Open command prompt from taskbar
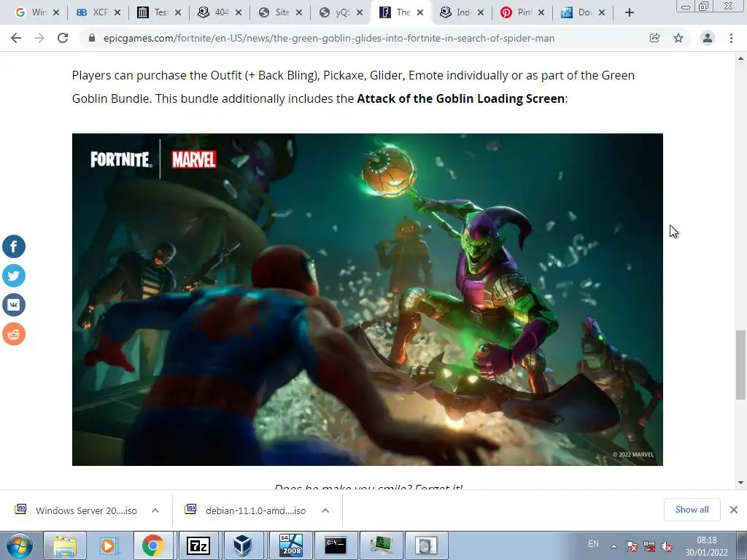This screenshot has height=560, width=747. point(336,545)
